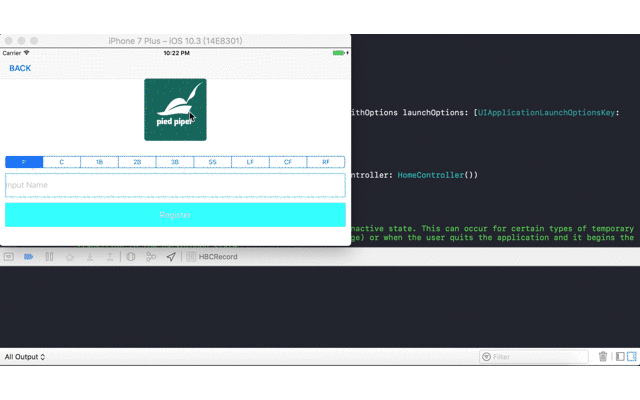This screenshot has width=640, height=400.
Task: Hide the debug area toggle icon
Action: click(x=8, y=257)
